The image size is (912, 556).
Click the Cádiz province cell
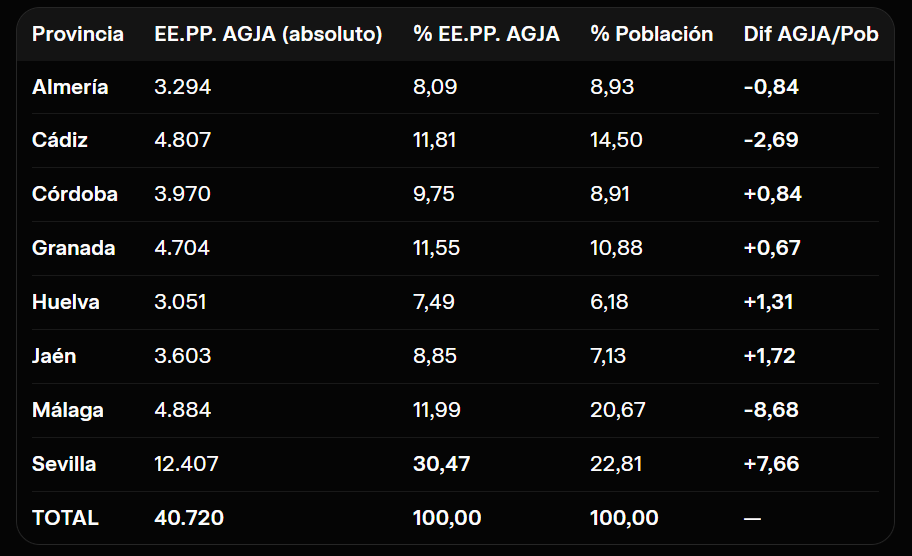pyautogui.click(x=59, y=140)
